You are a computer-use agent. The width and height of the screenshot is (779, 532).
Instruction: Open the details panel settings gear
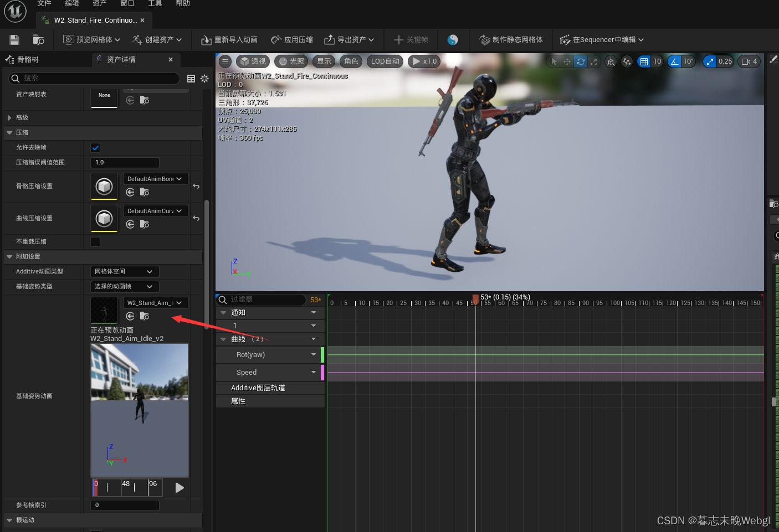click(204, 79)
